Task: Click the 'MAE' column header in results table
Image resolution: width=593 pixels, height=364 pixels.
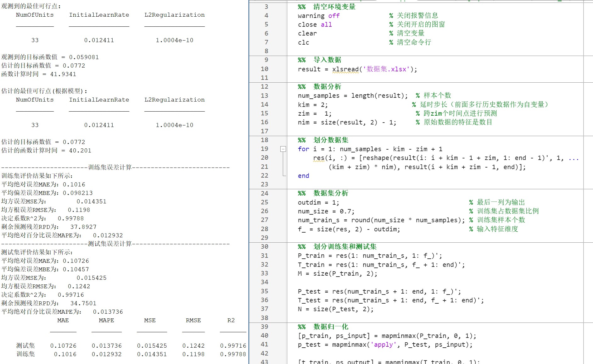Action: click(63, 320)
